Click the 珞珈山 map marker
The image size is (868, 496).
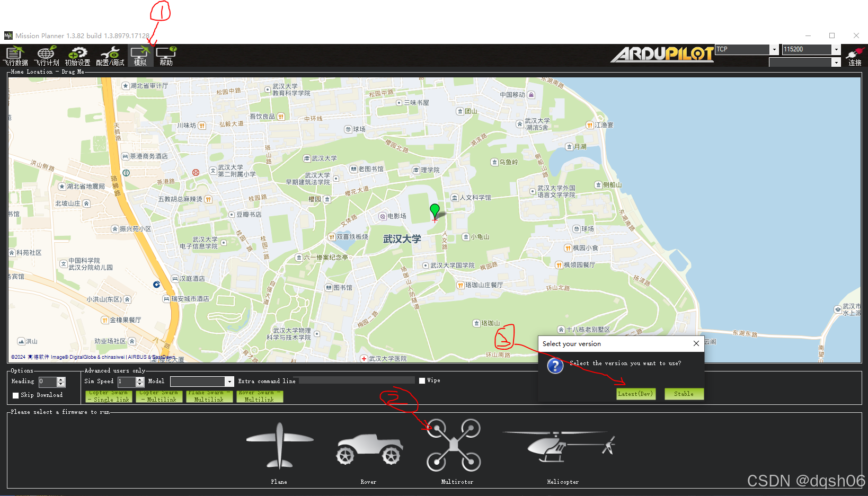pyautogui.click(x=476, y=323)
